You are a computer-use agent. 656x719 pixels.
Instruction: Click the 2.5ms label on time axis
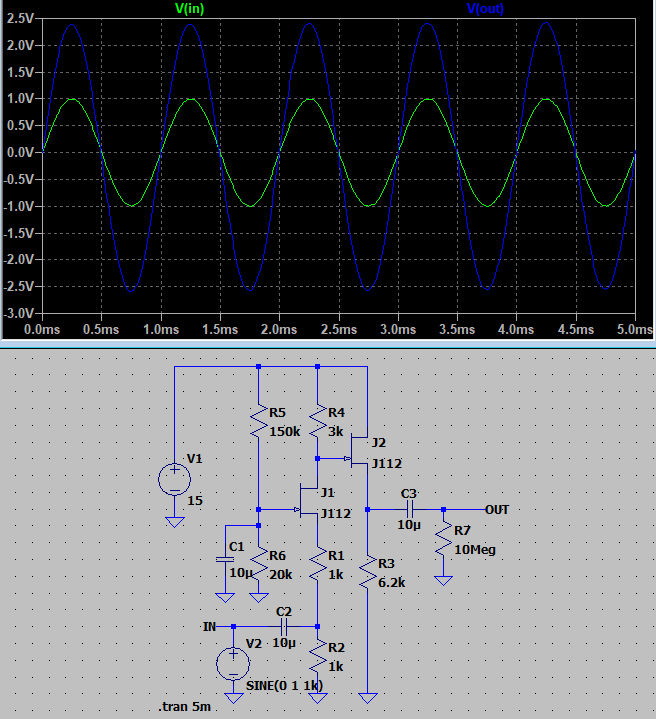[337, 328]
